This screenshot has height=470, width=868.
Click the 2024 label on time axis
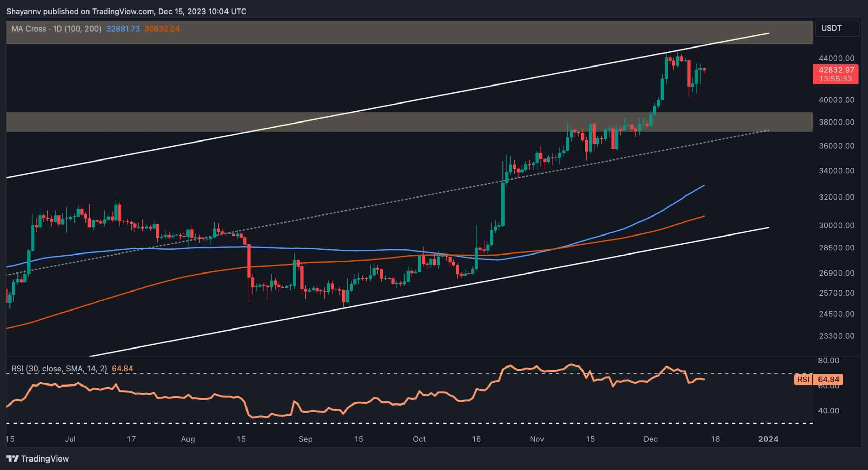click(x=768, y=439)
